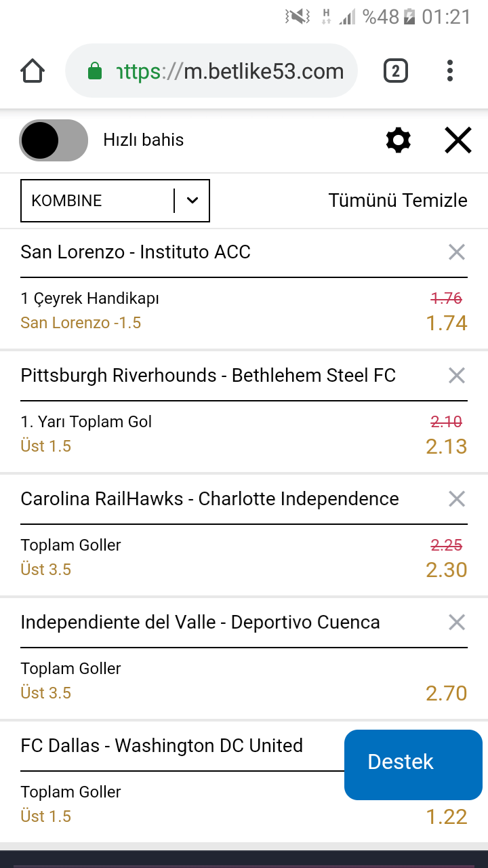Remove Pittsburgh Riverhounds - Bethlehem Steel bet
The image size is (488, 868).
[x=457, y=376]
